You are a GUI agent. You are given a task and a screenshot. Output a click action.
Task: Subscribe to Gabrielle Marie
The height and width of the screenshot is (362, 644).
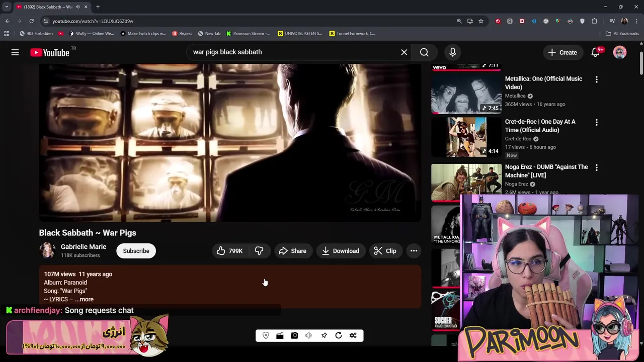pos(136,251)
